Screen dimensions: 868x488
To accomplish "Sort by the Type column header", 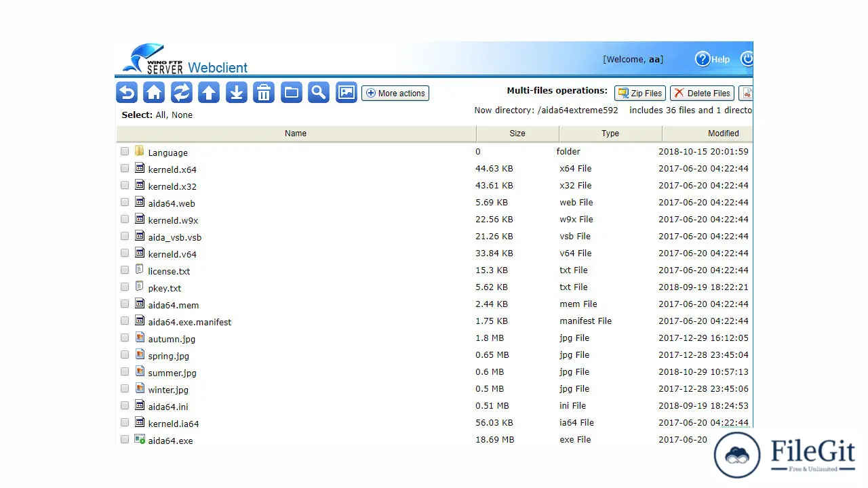I will (610, 134).
